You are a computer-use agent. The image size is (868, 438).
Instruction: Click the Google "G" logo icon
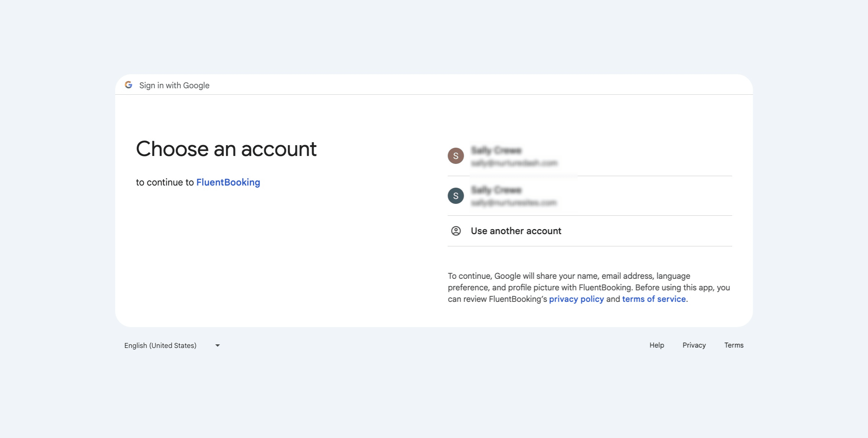tap(129, 85)
